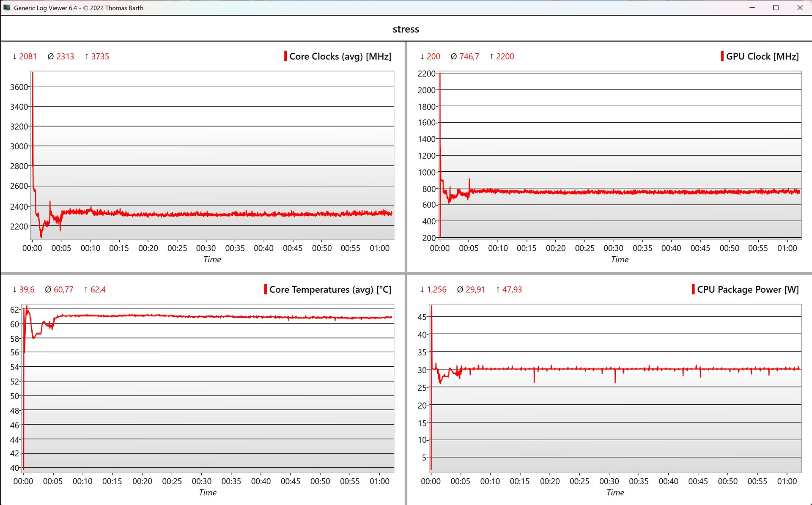This screenshot has height=505, width=812.
Task: Click red swatch beside Core Clocks legend
Action: pyautogui.click(x=285, y=56)
